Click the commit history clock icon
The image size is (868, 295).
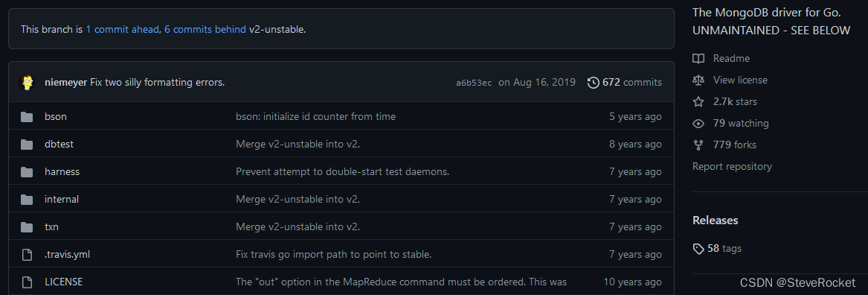coord(593,83)
